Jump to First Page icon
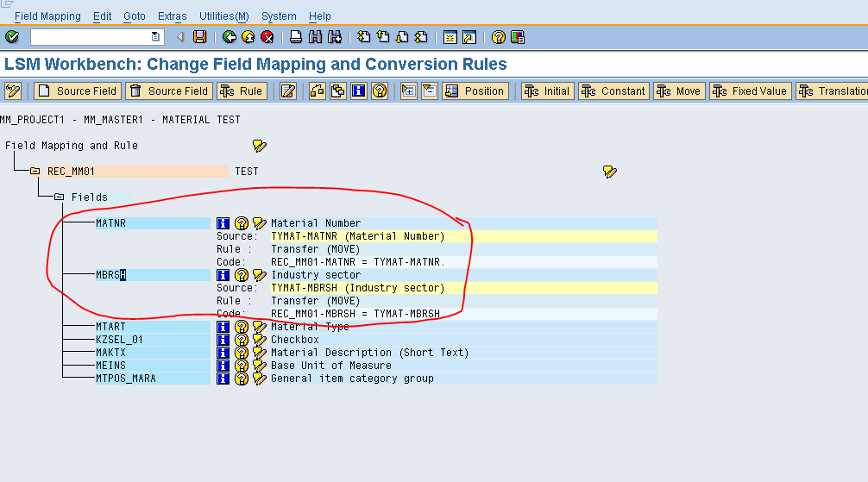This screenshot has height=482, width=868. pos(364,37)
